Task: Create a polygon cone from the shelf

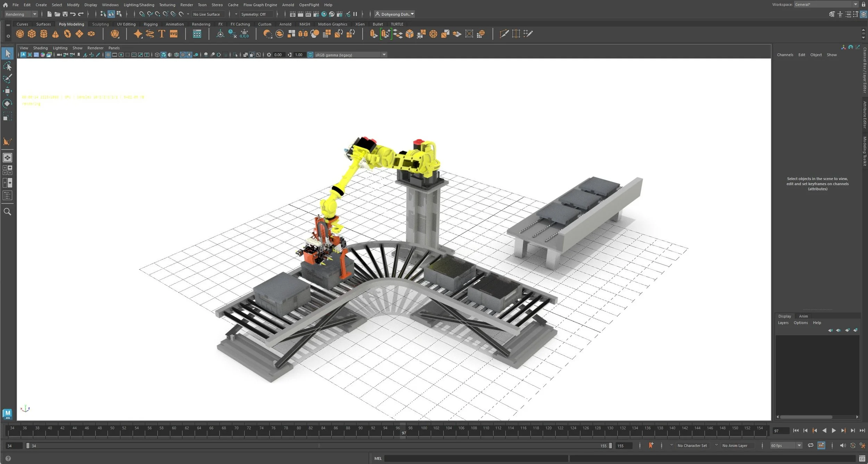Action: (56, 34)
